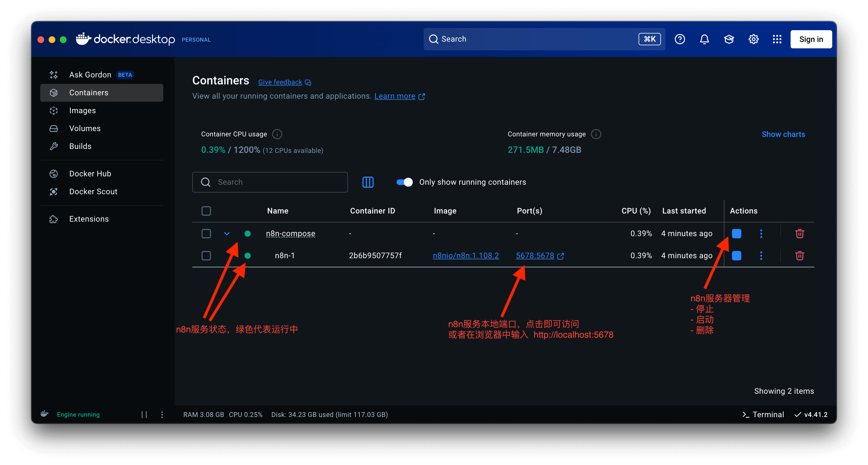The height and width of the screenshot is (465, 868).
Task: Pause the Docker engine
Action: [144, 414]
